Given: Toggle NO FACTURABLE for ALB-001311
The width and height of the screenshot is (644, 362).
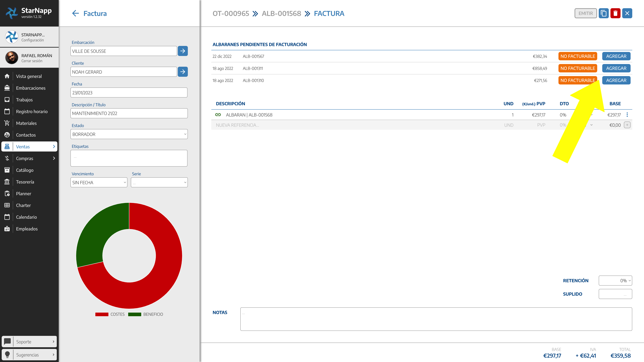Looking at the screenshot, I should pyautogui.click(x=577, y=68).
